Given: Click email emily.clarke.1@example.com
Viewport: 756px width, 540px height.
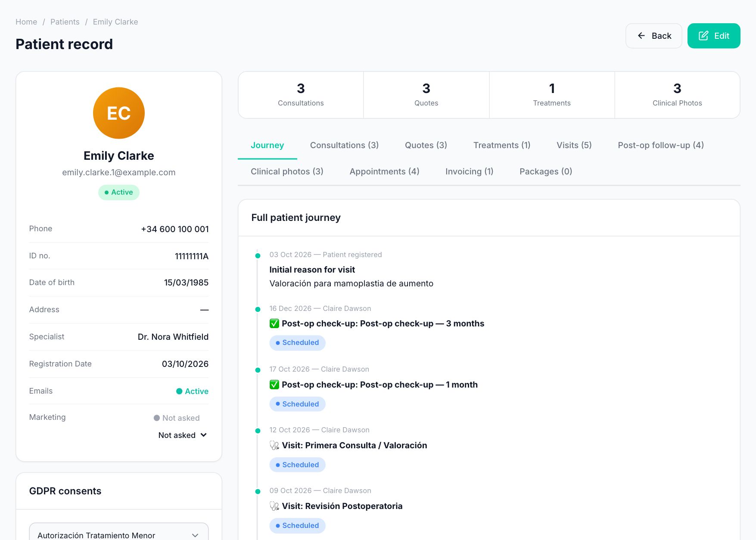Looking at the screenshot, I should pos(119,172).
